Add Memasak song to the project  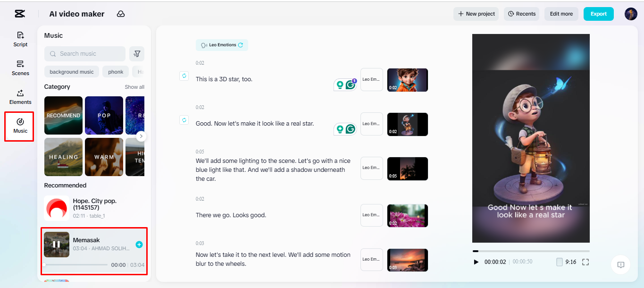139,245
